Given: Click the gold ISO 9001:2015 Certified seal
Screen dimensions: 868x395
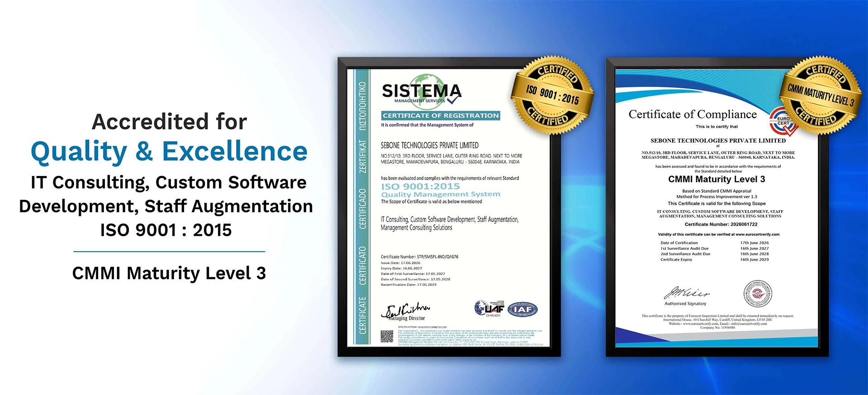Looking at the screenshot, I should tap(552, 95).
